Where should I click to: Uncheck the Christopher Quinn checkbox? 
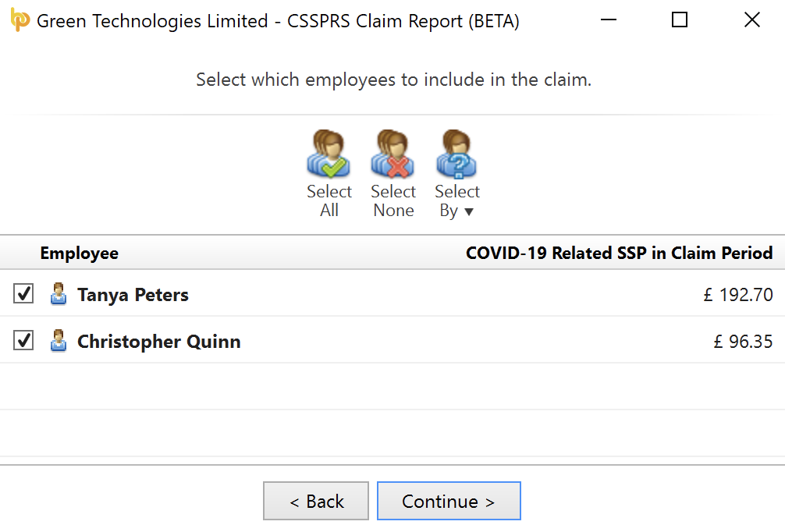23,340
